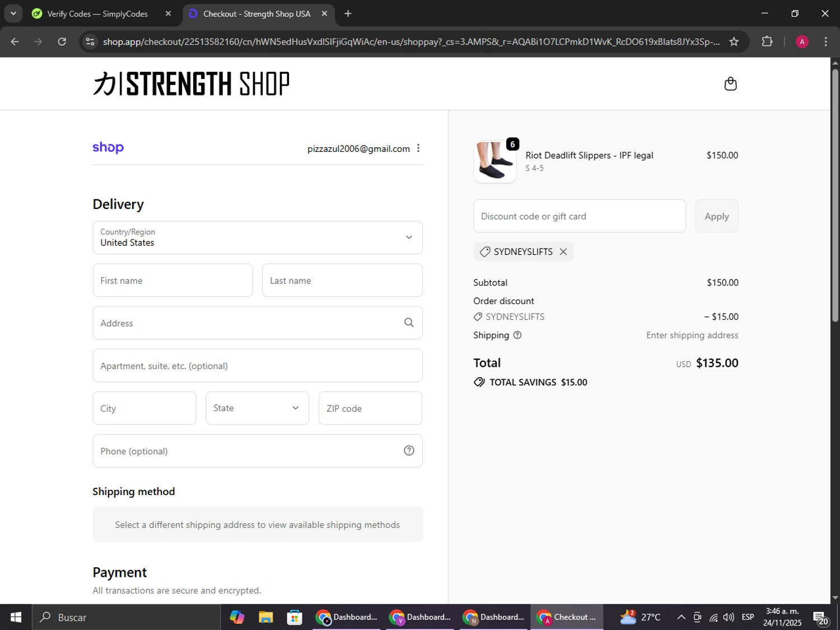Remove the SYDNEYSLIFTS discount code
This screenshot has width=840, height=630.
click(x=563, y=252)
